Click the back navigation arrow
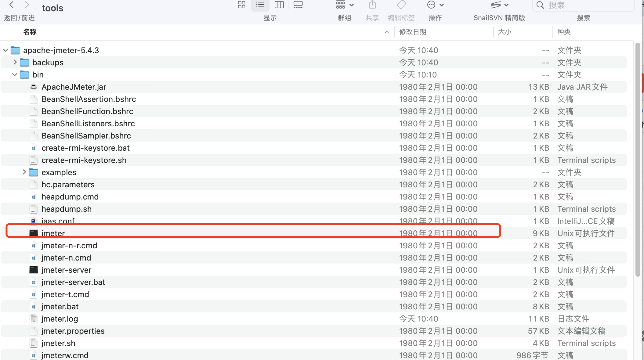This screenshot has height=360, width=644. coord(12,5)
